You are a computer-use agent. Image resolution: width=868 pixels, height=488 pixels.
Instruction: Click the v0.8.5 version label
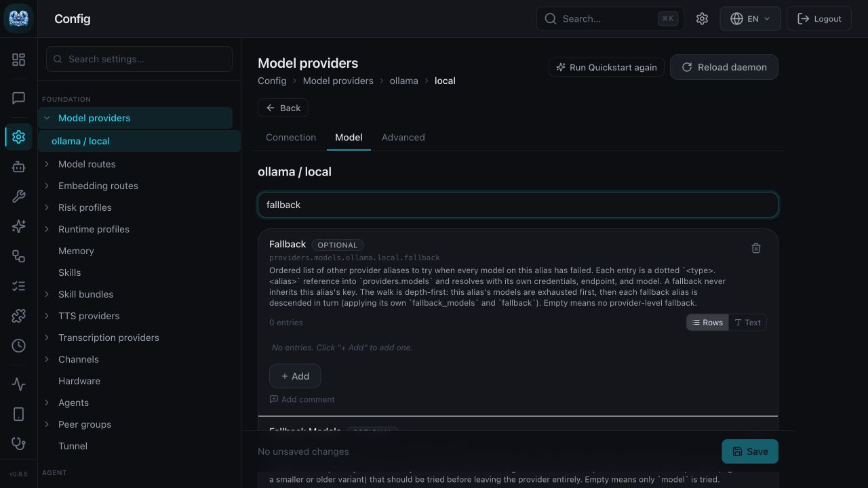coord(18,474)
